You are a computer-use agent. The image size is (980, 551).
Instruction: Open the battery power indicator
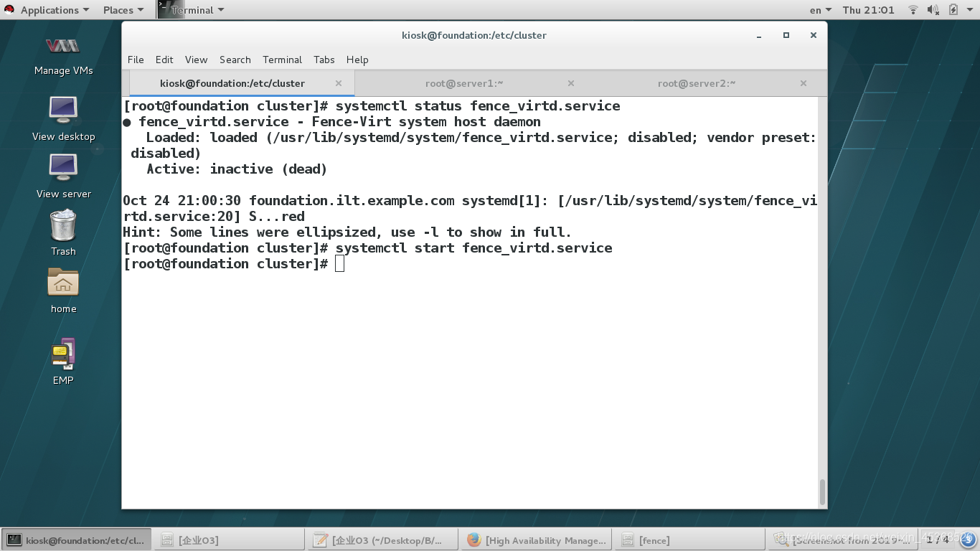coord(953,9)
